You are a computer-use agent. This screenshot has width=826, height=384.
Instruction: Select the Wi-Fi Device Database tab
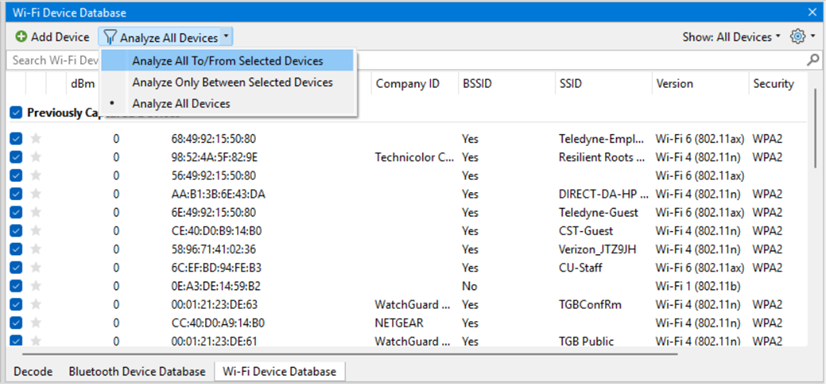click(x=279, y=371)
